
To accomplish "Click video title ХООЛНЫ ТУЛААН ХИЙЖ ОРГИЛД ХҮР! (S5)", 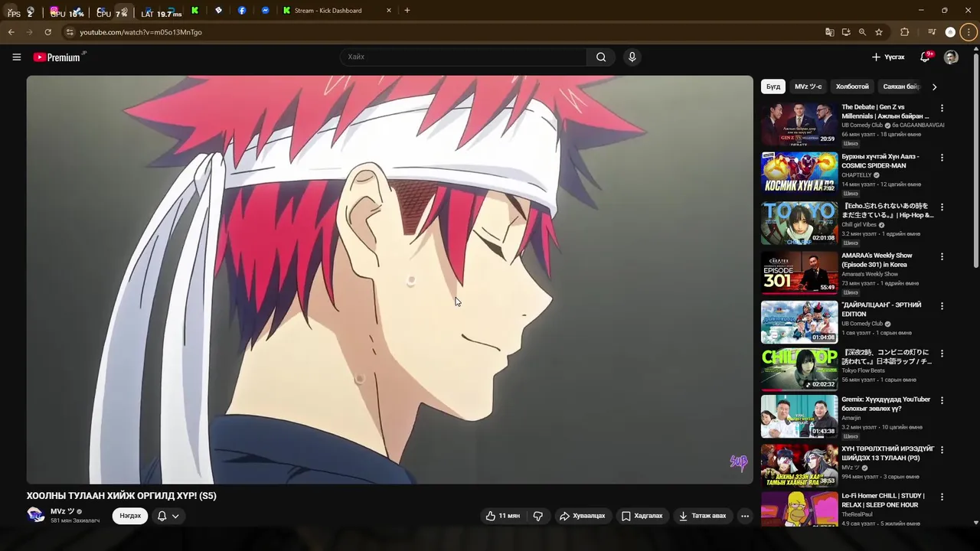I will 122,496.
